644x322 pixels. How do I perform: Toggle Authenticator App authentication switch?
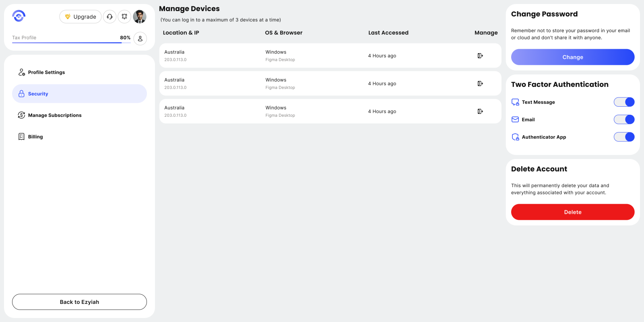pyautogui.click(x=624, y=137)
